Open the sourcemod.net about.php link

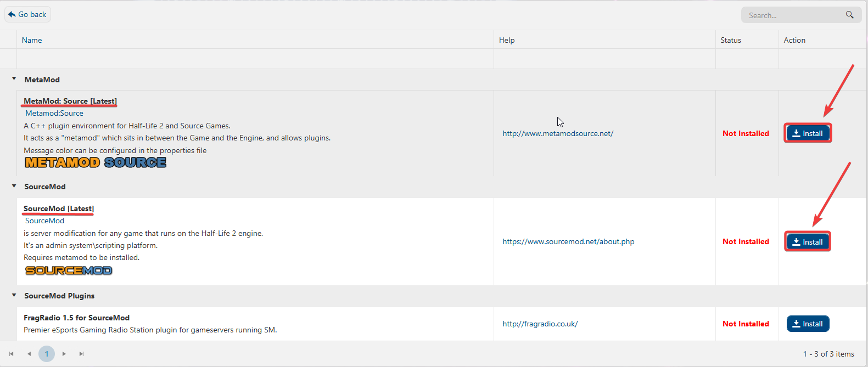pos(568,241)
